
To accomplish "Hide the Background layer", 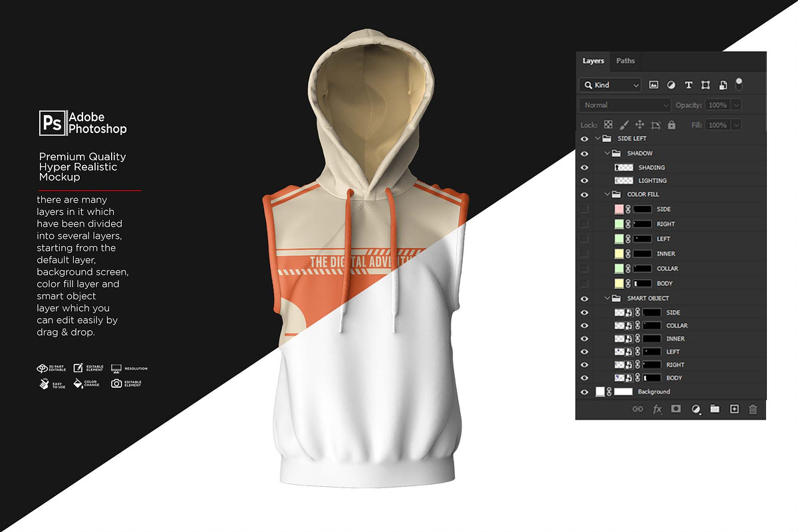I will click(585, 392).
